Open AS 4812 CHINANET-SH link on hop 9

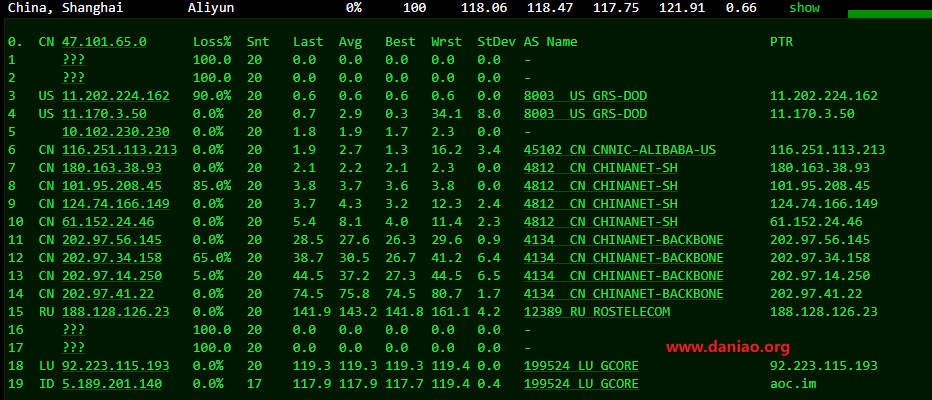(600, 204)
